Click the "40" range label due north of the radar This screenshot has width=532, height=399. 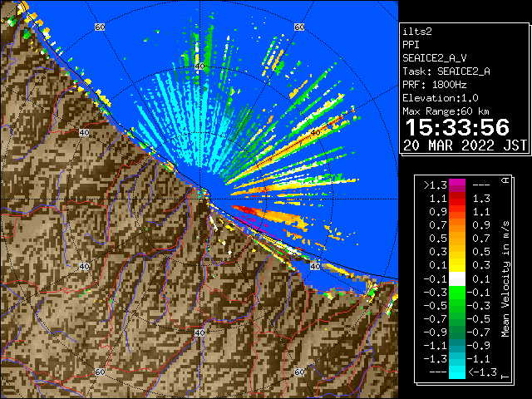click(x=199, y=66)
